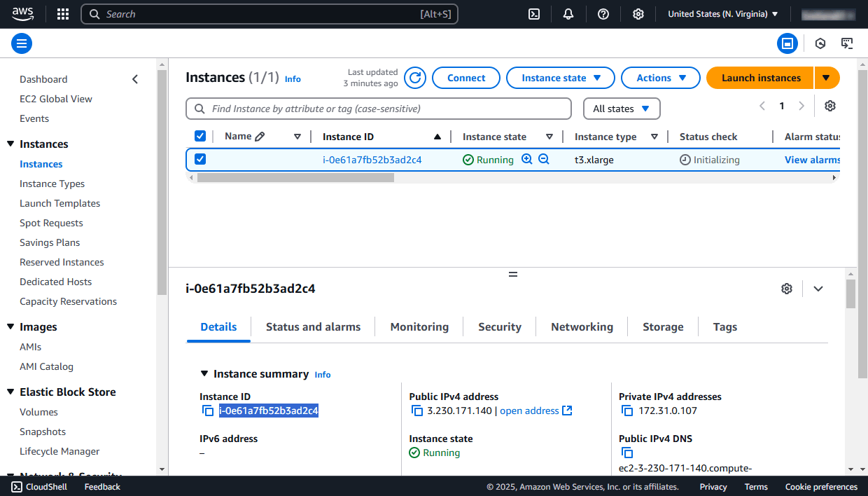Viewport: 868px width, 496px height.
Task: Open AWS Help panel
Action: pos(603,14)
